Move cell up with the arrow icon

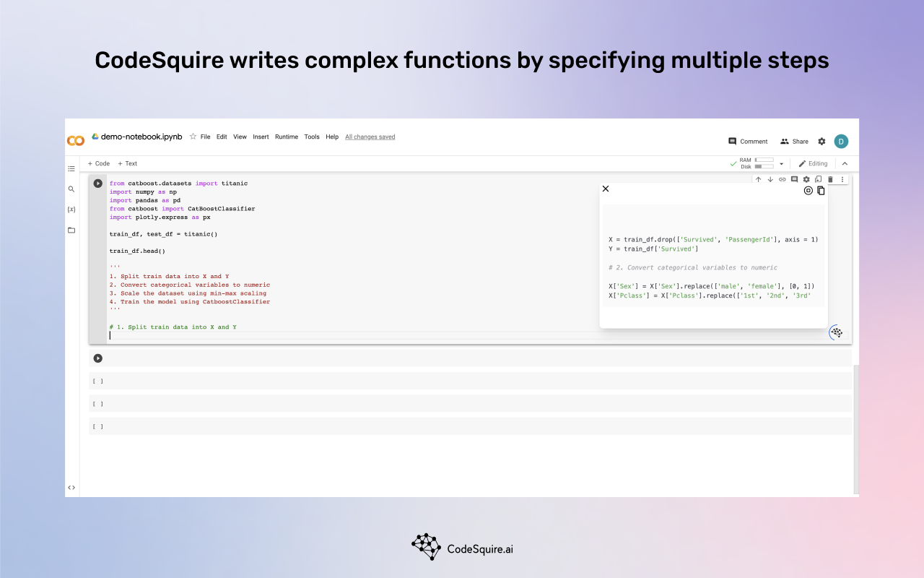758,179
